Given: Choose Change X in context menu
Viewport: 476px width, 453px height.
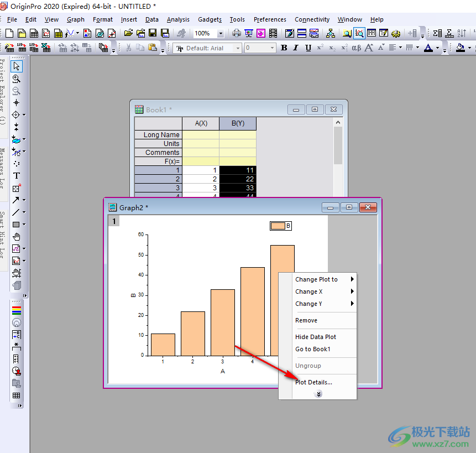Looking at the screenshot, I should pyautogui.click(x=308, y=291).
